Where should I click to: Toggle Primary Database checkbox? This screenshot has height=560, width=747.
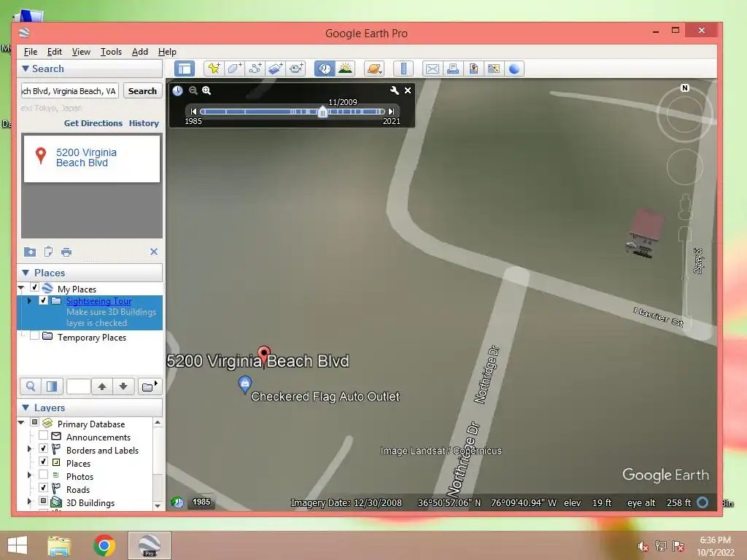click(35, 422)
